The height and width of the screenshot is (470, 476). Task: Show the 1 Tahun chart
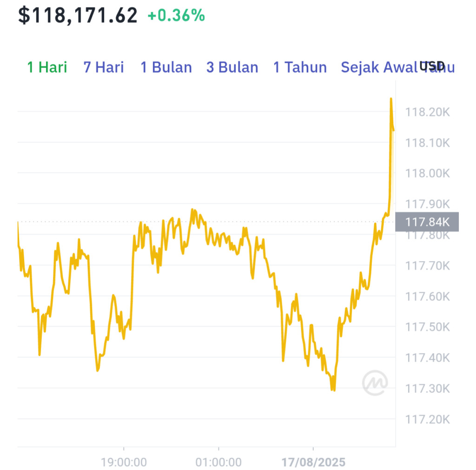[300, 67]
